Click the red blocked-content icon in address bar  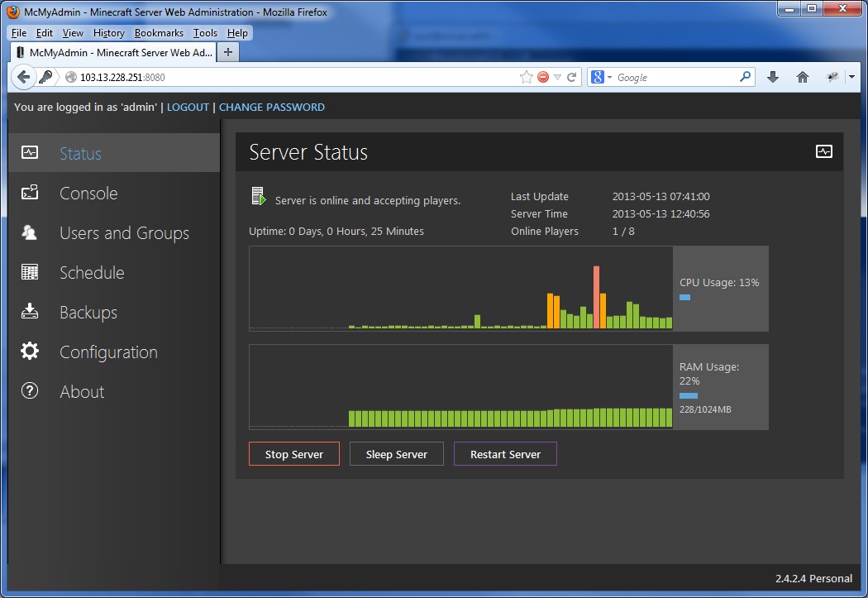tap(543, 78)
